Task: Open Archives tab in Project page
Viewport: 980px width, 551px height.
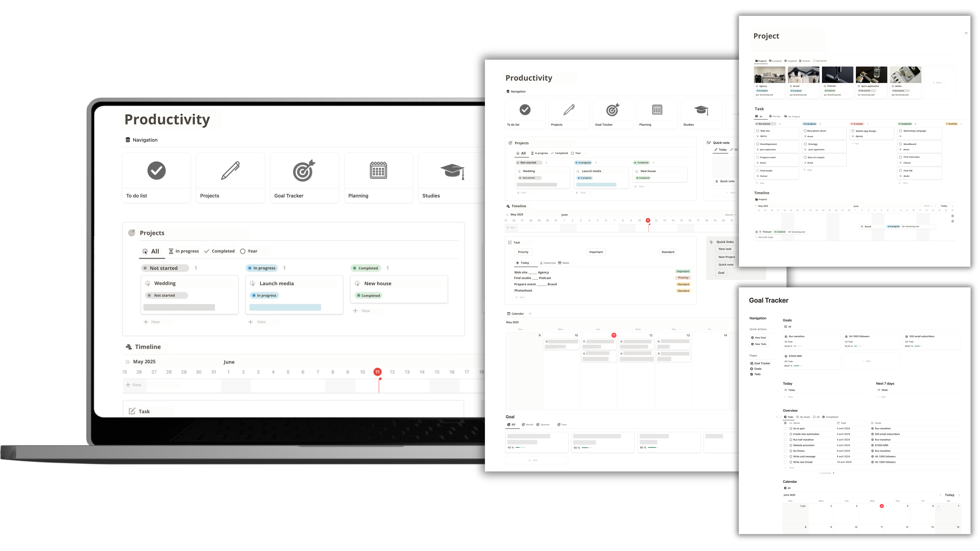Action: click(x=805, y=61)
